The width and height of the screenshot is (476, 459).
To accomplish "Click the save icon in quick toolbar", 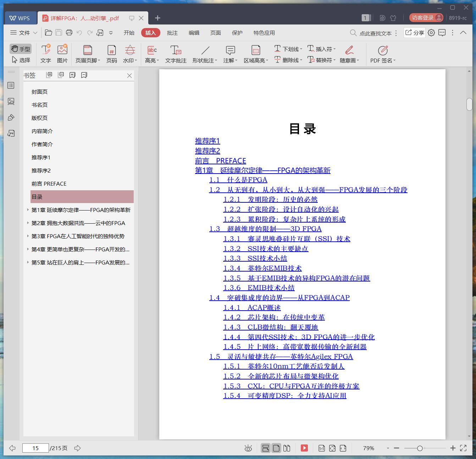I will click(59, 33).
